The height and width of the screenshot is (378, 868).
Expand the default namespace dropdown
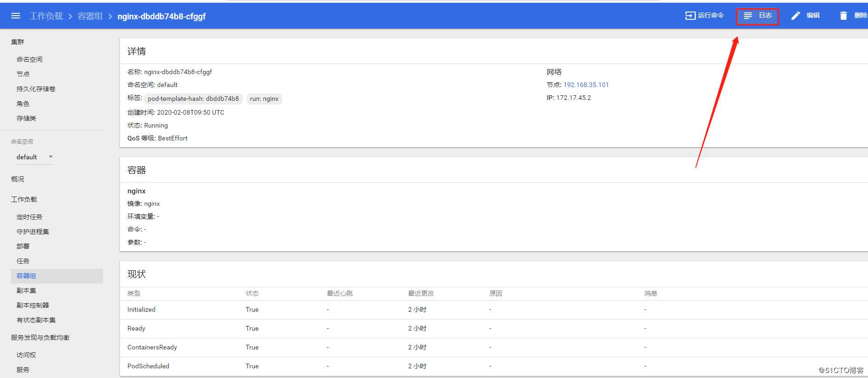point(34,157)
